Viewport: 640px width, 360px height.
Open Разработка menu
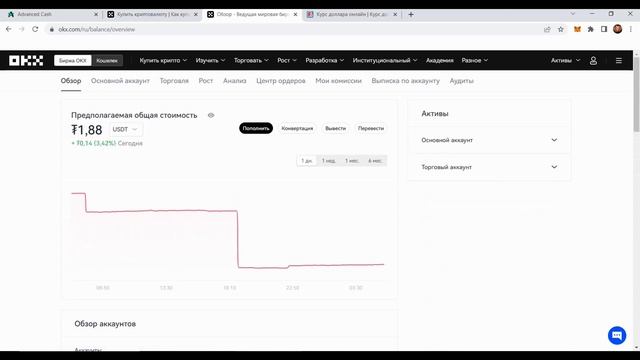coord(324,60)
